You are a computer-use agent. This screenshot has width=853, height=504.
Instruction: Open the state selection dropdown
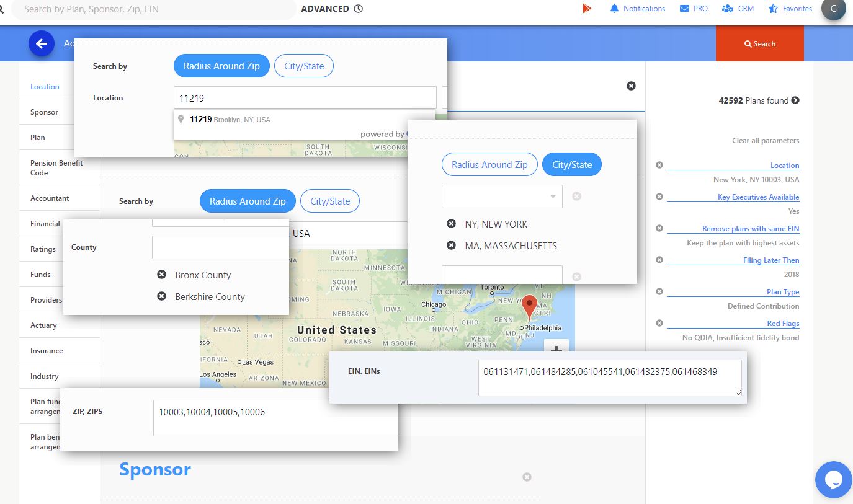click(x=502, y=197)
